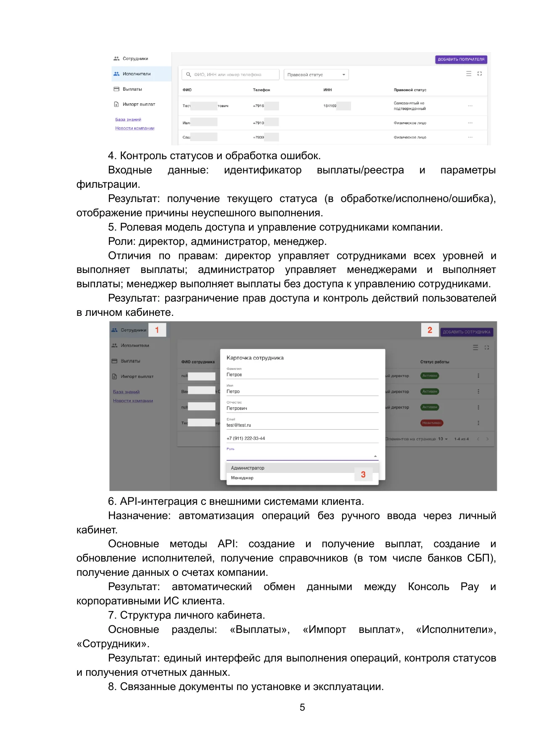536x756 pixels.
Task: Click the Активен chip in the Вик employee row
Action: (x=430, y=391)
